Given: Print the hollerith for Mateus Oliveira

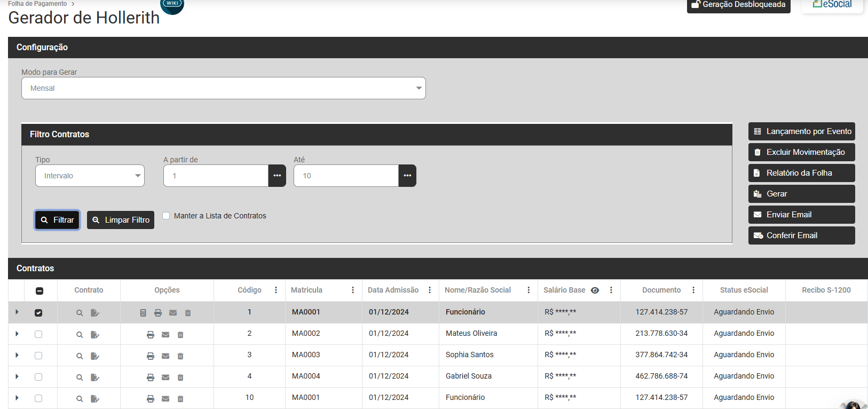Looking at the screenshot, I should (x=151, y=335).
